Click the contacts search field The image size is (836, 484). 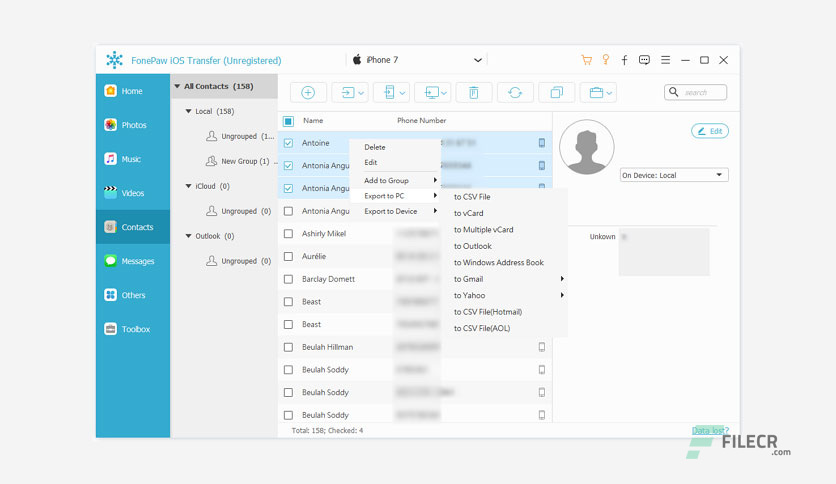[x=696, y=93]
